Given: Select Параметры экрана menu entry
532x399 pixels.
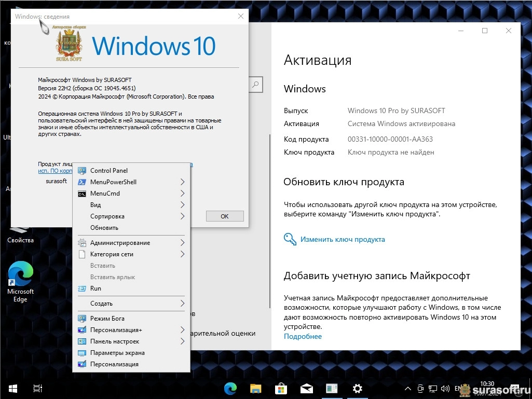Looking at the screenshot, I should tap(132, 353).
